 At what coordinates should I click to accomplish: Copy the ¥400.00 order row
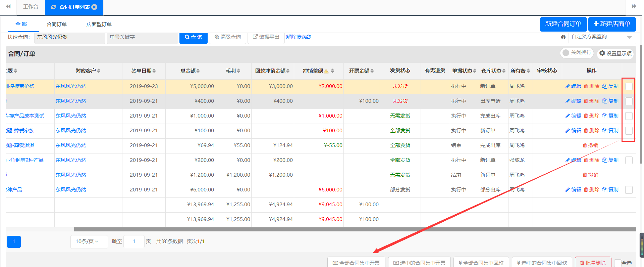(x=610, y=101)
